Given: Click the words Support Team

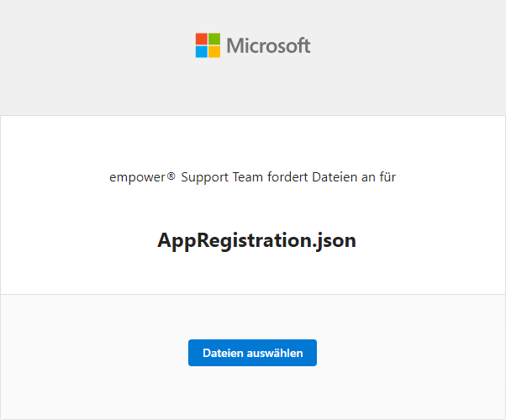Looking at the screenshot, I should coord(220,177).
